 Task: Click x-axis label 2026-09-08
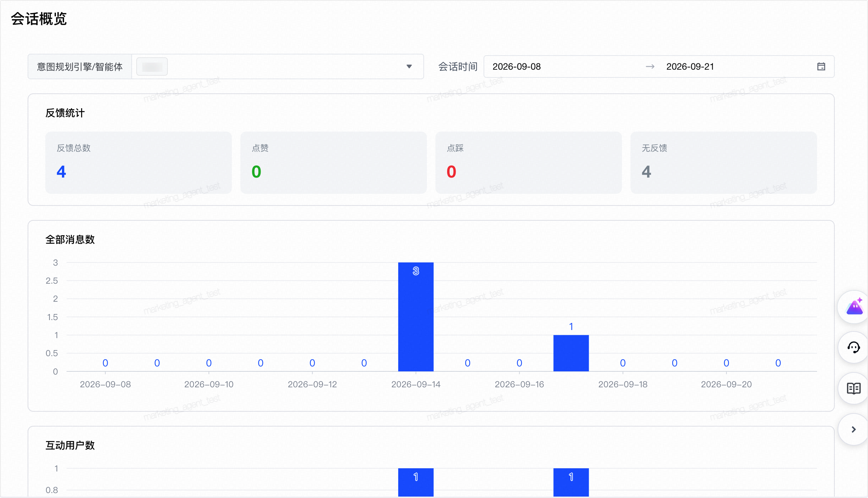point(105,384)
